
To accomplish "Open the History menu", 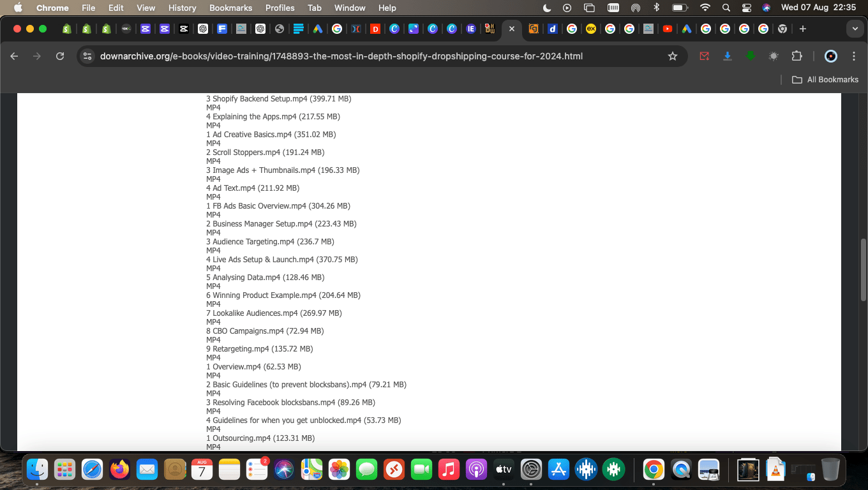I will click(182, 8).
